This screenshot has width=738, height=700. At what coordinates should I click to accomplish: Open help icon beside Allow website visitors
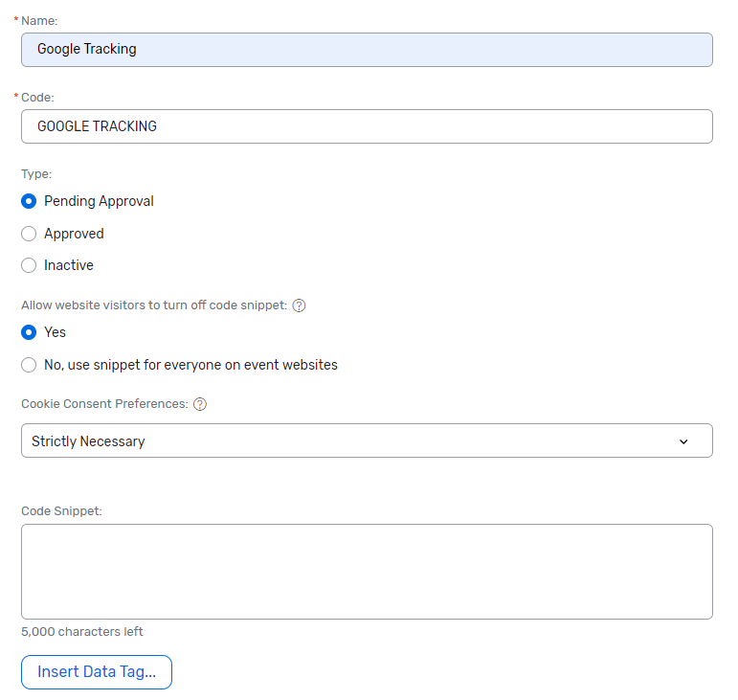click(x=299, y=305)
